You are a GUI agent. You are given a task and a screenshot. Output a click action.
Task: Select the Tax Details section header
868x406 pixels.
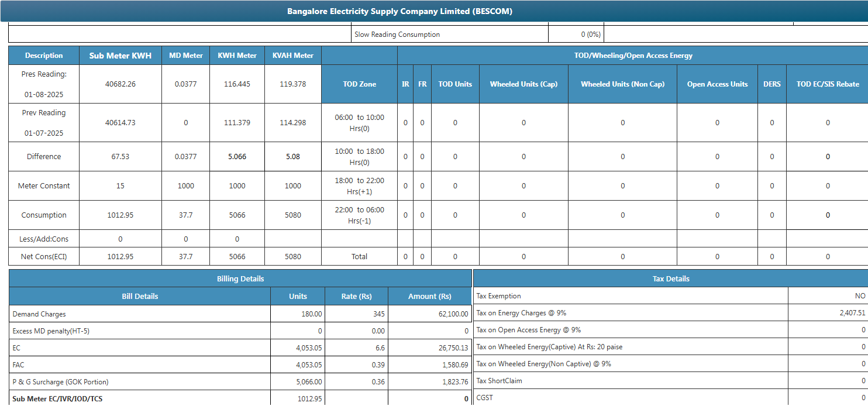[x=670, y=279]
